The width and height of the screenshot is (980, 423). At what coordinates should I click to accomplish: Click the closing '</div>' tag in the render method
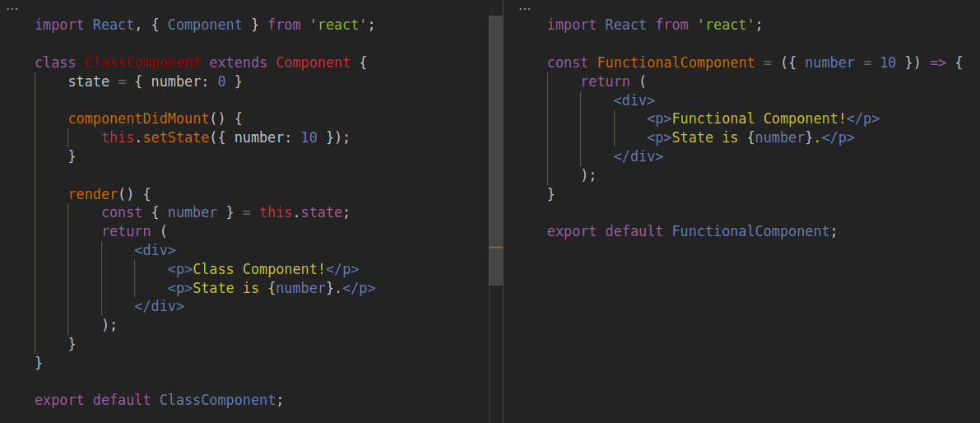tap(160, 307)
